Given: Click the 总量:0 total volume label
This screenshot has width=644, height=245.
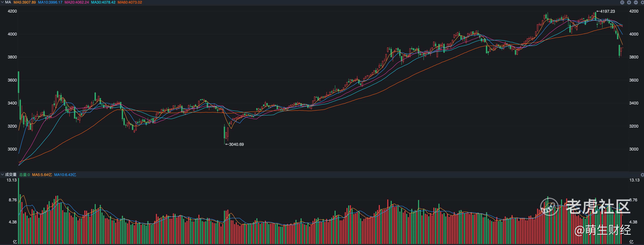Looking at the screenshot, I should [x=24, y=175].
